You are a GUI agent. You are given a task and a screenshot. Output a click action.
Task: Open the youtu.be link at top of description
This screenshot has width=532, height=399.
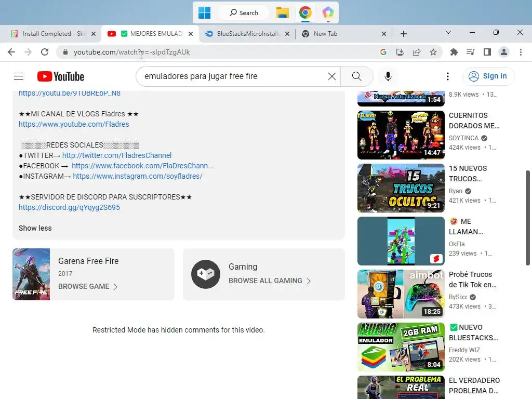(70, 94)
